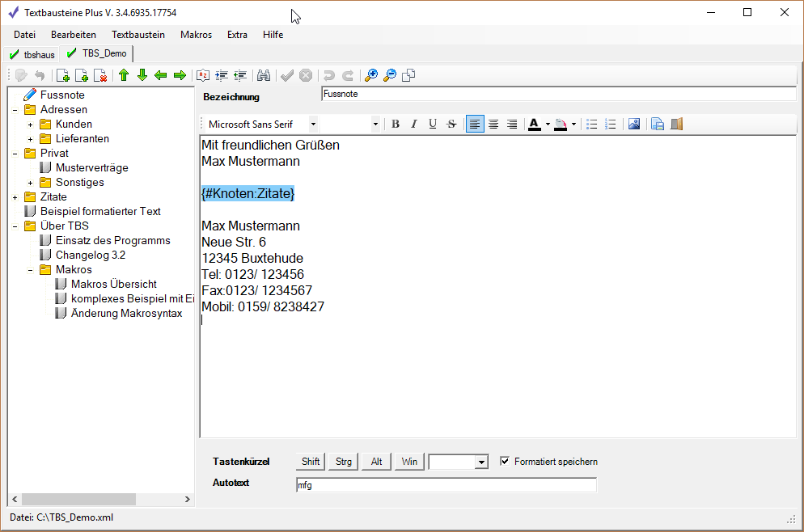Click the expand-all tree icon with blue arrow

[x=222, y=75]
